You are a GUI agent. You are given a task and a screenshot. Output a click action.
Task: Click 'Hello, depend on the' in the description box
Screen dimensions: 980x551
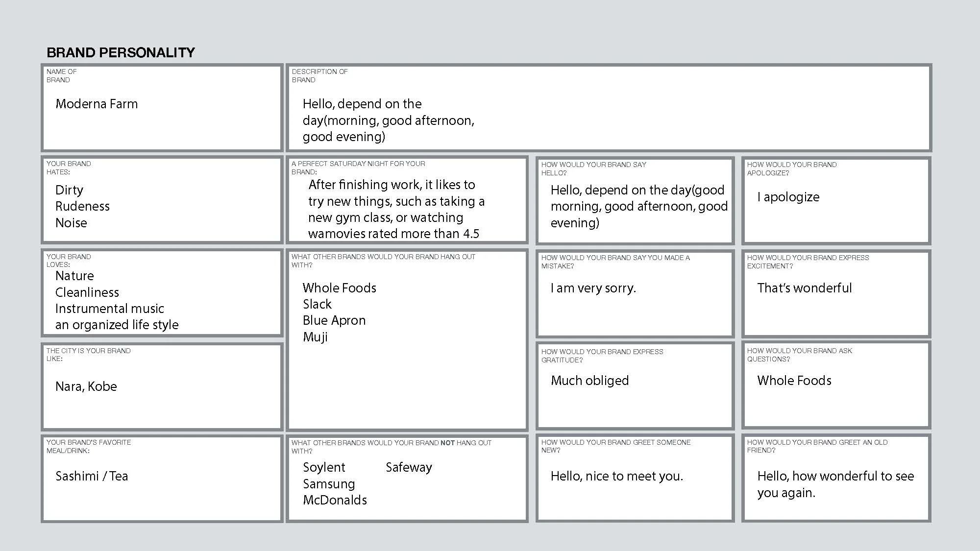pyautogui.click(x=362, y=104)
